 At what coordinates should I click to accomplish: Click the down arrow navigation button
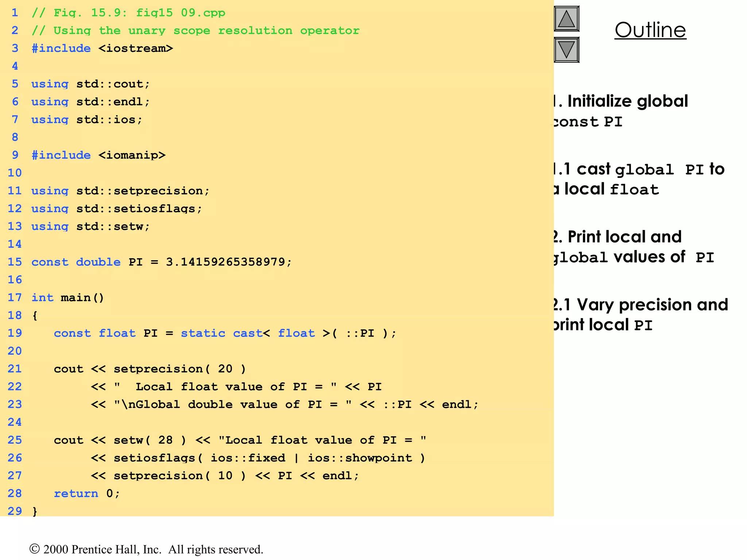566,50
